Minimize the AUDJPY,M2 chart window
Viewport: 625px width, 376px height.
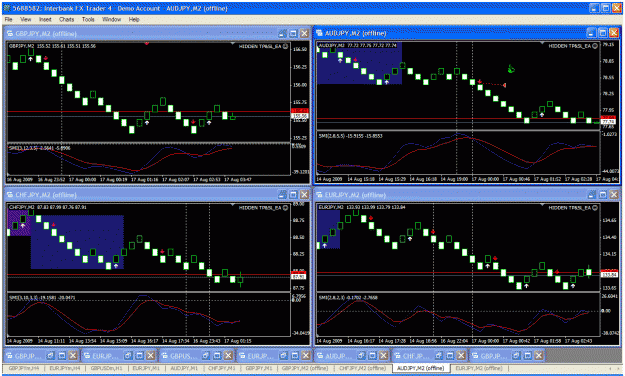click(x=592, y=33)
